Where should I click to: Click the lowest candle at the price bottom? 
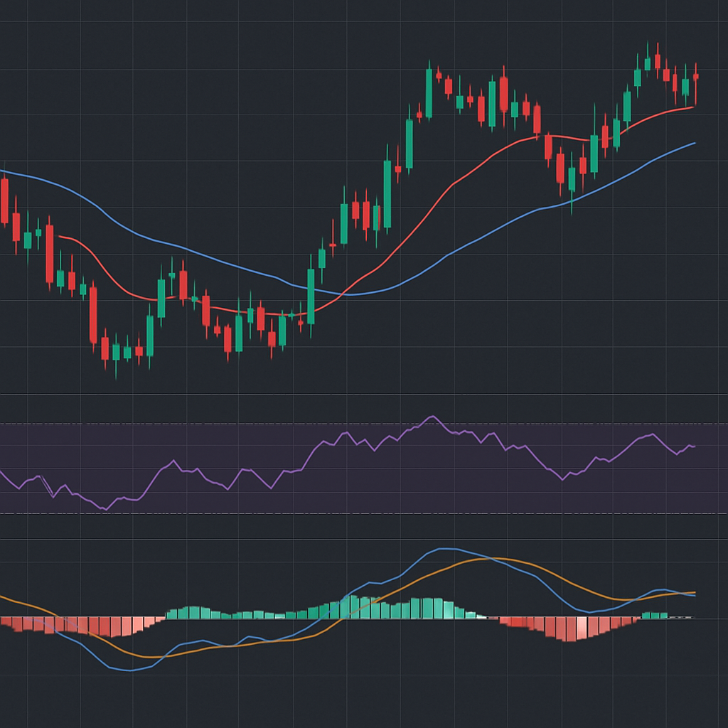[116, 351]
